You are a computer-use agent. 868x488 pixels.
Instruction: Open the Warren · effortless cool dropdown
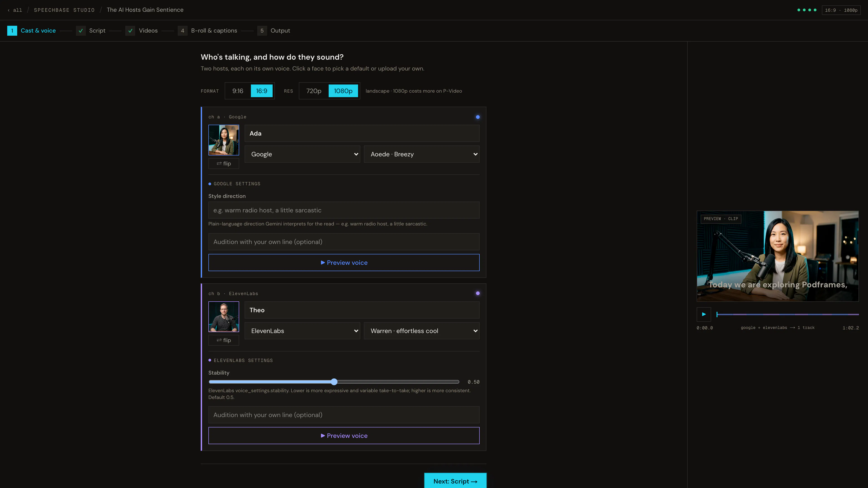(422, 331)
